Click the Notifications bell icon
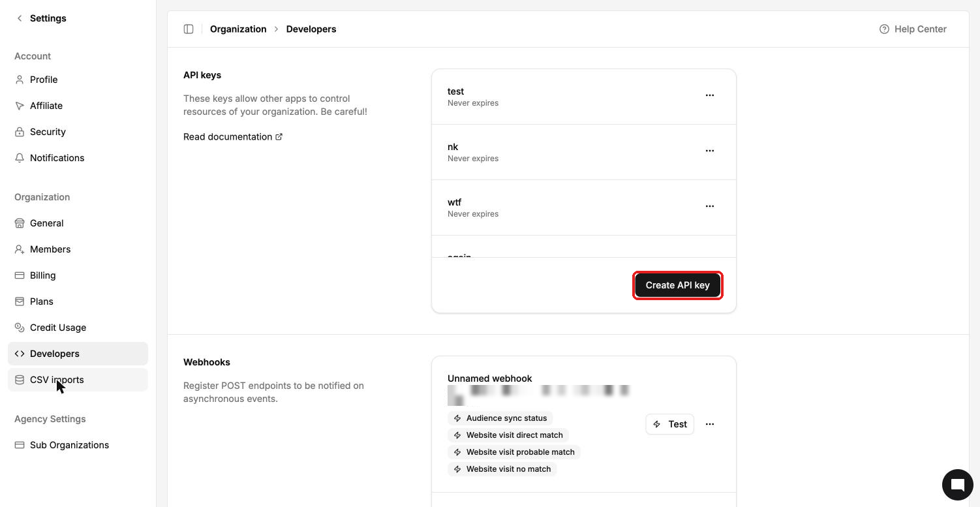Image resolution: width=980 pixels, height=507 pixels. click(20, 158)
